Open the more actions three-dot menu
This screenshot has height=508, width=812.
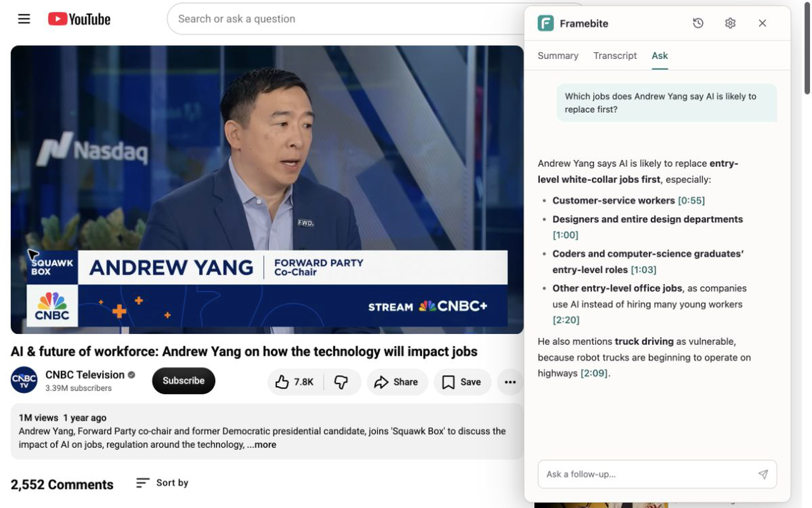tap(510, 382)
